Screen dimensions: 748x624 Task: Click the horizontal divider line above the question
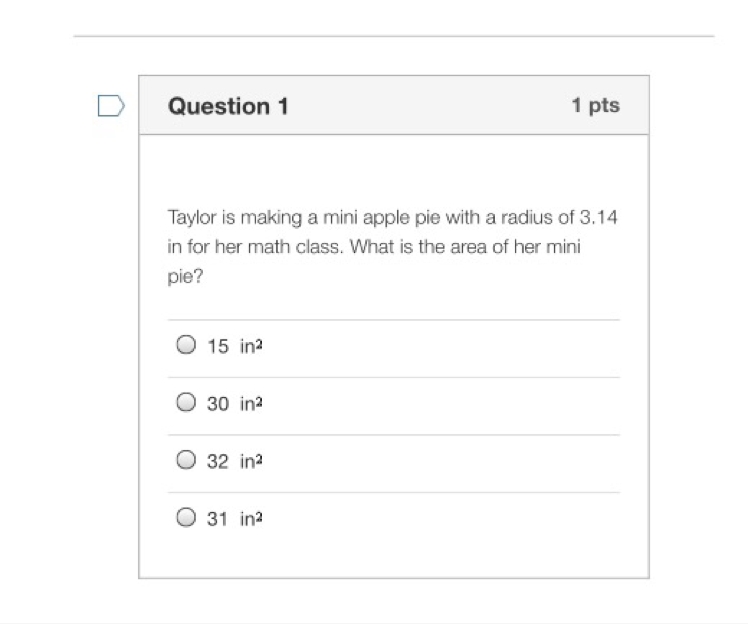click(x=394, y=36)
